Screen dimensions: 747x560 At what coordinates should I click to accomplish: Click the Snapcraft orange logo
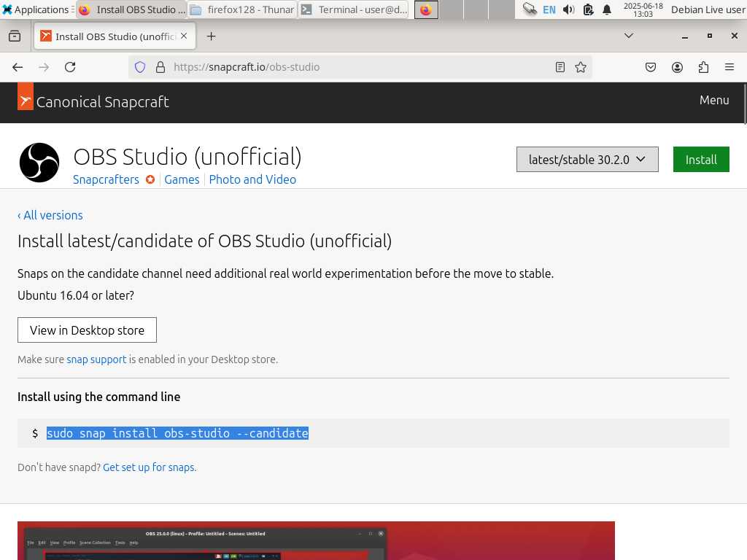26,96
